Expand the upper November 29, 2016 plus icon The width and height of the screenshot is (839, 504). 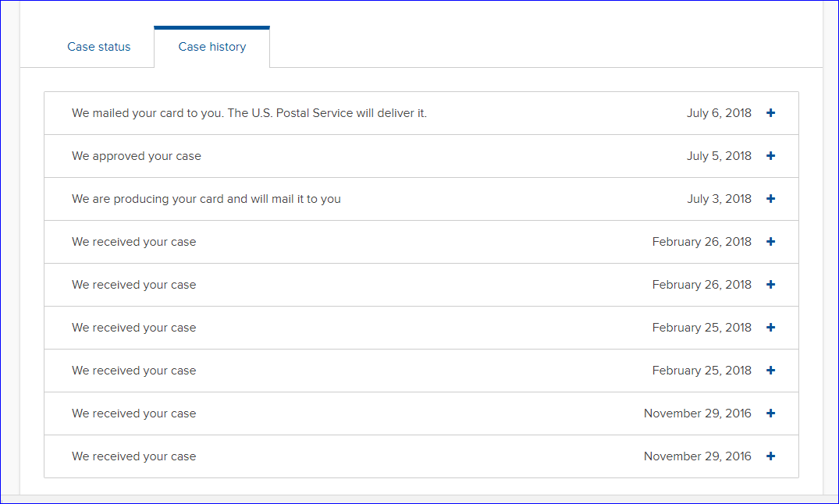tap(770, 413)
